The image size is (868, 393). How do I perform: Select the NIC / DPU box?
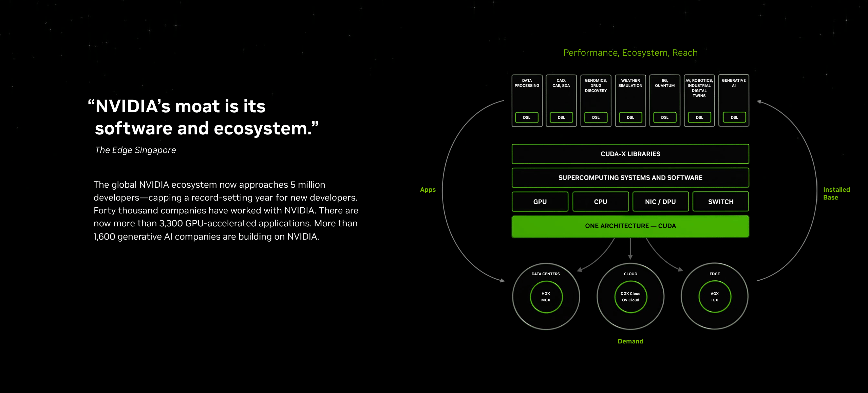pos(660,202)
